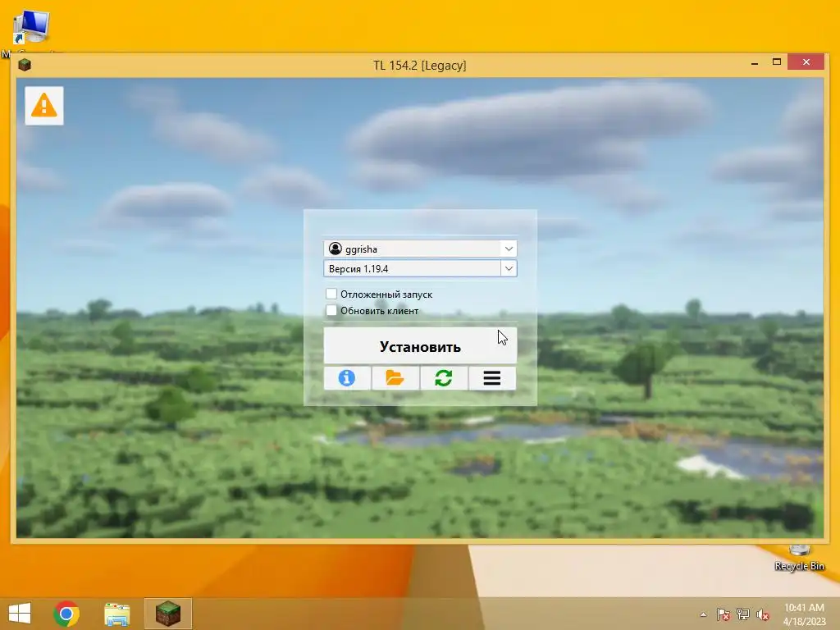The image size is (840, 630).
Task: Open File Explorer from taskbar
Action: click(x=116, y=614)
